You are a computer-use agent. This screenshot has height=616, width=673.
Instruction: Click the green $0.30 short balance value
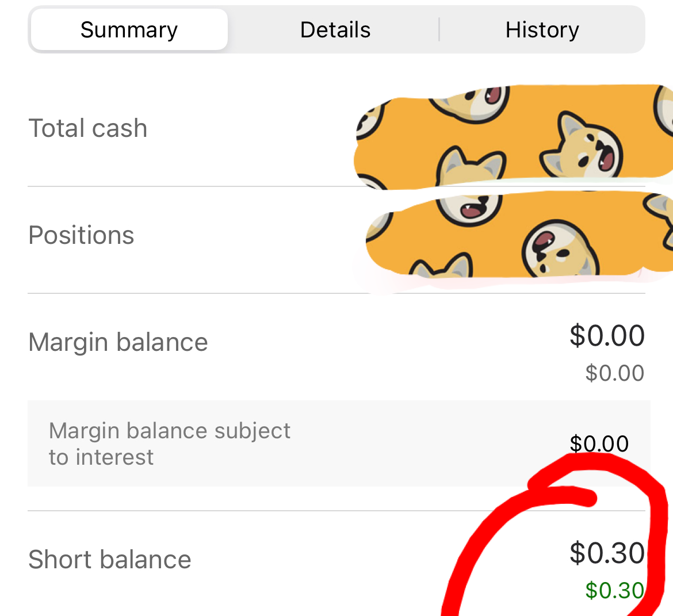click(615, 590)
